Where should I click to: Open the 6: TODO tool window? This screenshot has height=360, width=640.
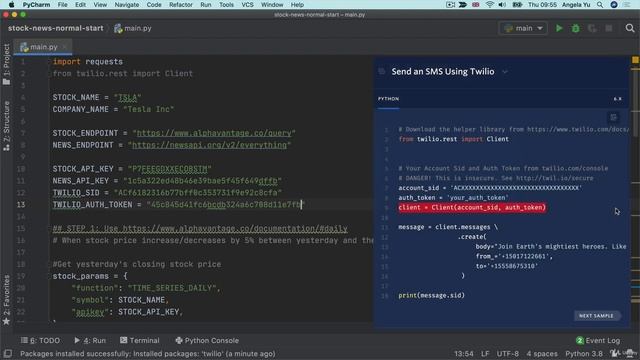[40, 340]
